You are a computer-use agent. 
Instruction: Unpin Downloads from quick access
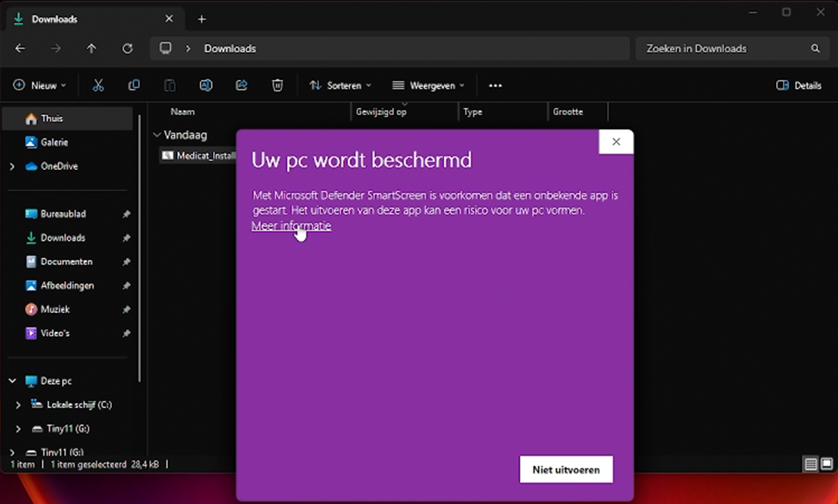126,238
